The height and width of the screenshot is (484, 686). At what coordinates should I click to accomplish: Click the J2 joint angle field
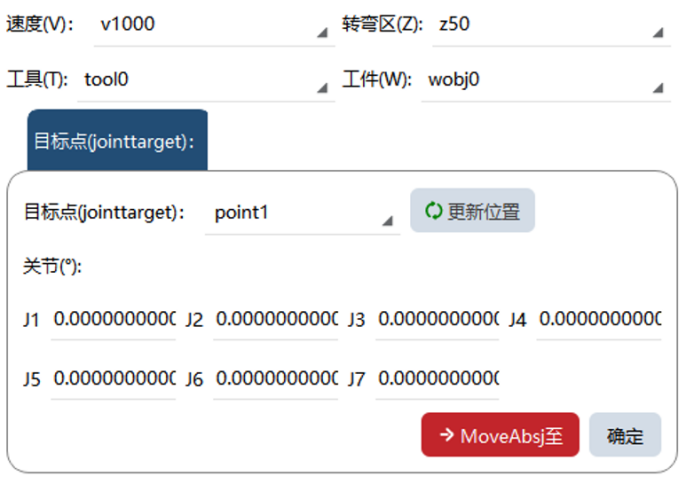pyautogui.click(x=276, y=320)
